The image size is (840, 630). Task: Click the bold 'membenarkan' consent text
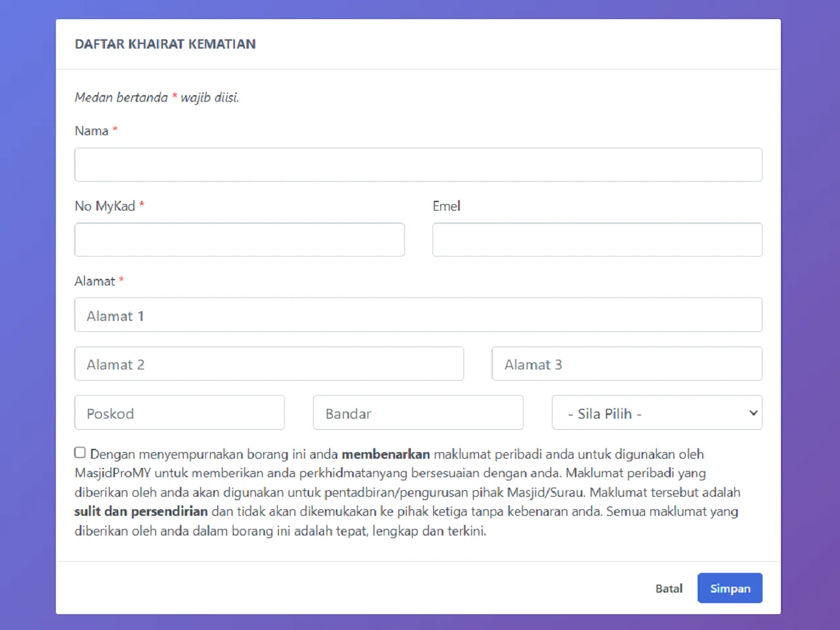pos(385,454)
